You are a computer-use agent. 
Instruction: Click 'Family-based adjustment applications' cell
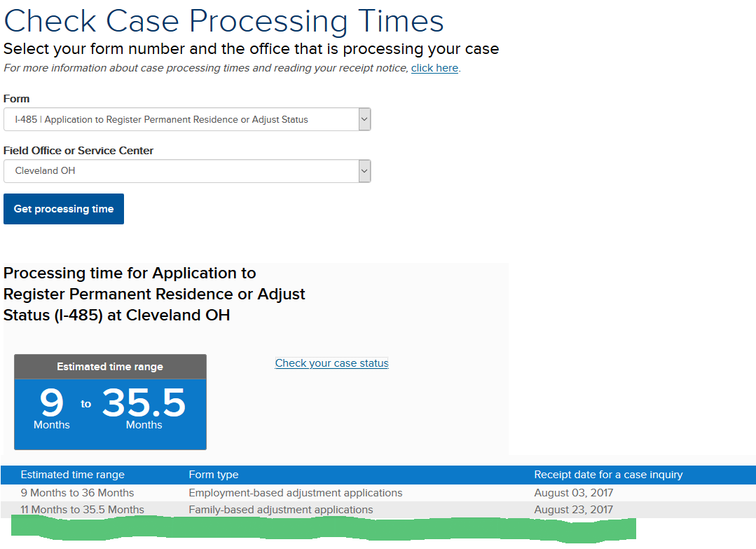tap(280, 510)
